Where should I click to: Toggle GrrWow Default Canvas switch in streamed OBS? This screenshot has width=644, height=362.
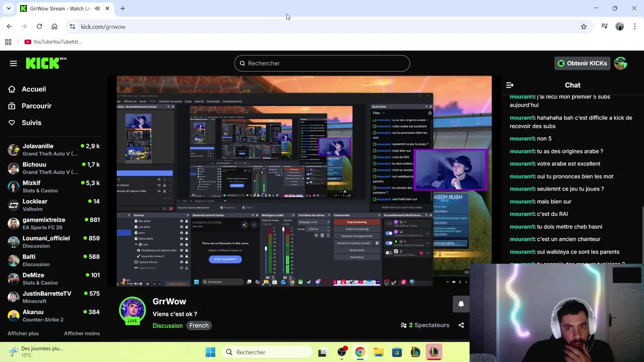pyautogui.click(x=389, y=243)
